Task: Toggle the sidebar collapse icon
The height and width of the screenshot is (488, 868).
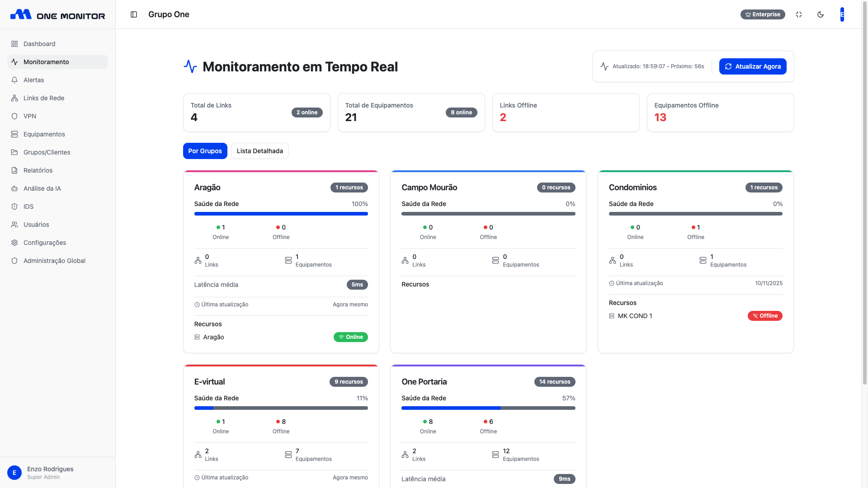Action: (x=134, y=14)
